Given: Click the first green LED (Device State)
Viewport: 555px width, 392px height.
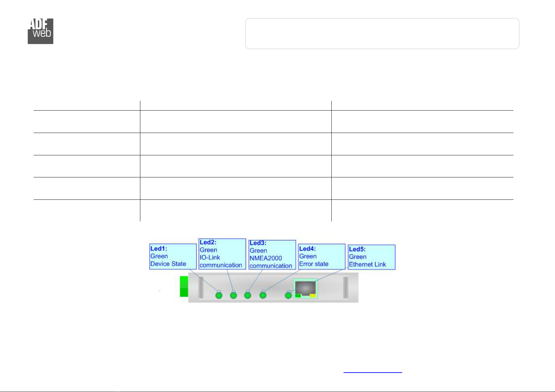Looking at the screenshot, I should click(x=219, y=295).
